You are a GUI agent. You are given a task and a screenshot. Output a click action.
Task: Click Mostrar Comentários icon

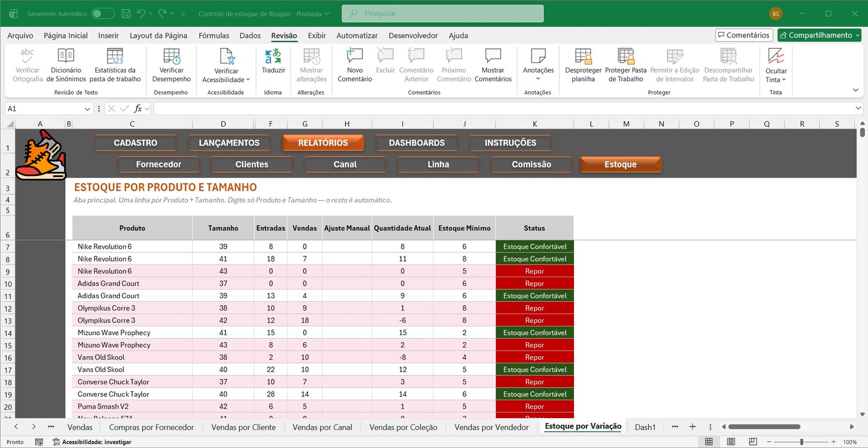(493, 55)
